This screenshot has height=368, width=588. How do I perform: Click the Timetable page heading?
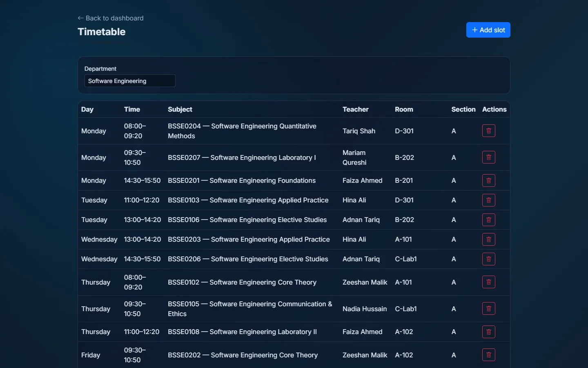[102, 31]
